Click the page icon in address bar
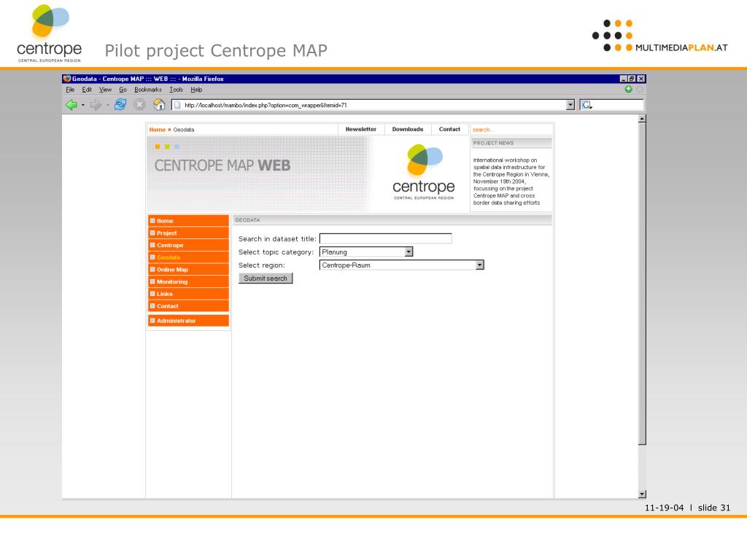This screenshot has width=747, height=560. (x=177, y=105)
